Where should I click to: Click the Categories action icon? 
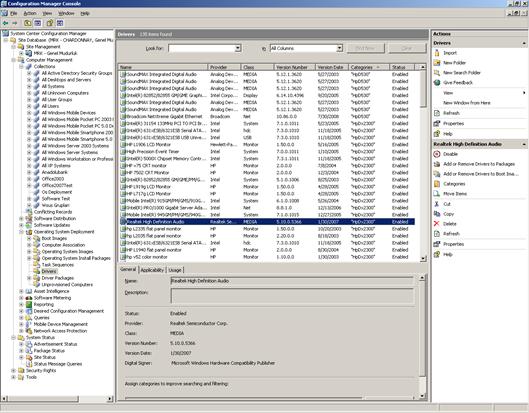(x=437, y=184)
